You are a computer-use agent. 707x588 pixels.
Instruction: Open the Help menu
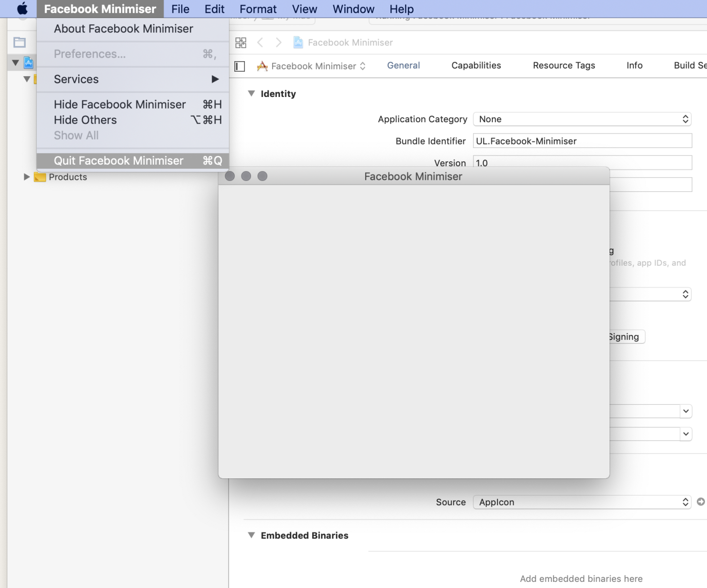(x=401, y=9)
